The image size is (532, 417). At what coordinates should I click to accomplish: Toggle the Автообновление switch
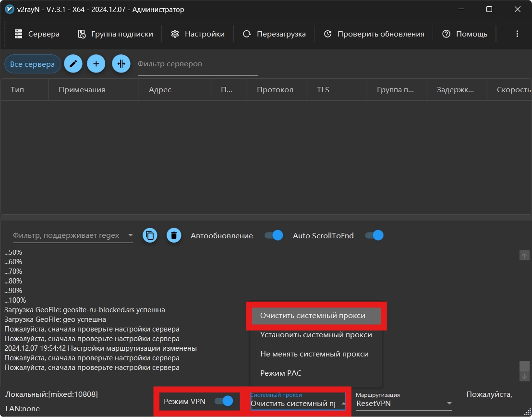(x=274, y=235)
